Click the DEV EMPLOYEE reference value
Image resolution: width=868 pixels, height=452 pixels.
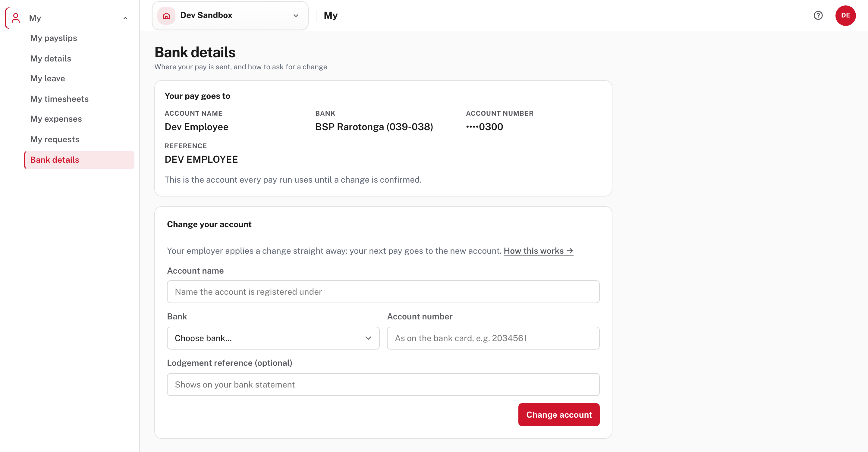(x=201, y=159)
